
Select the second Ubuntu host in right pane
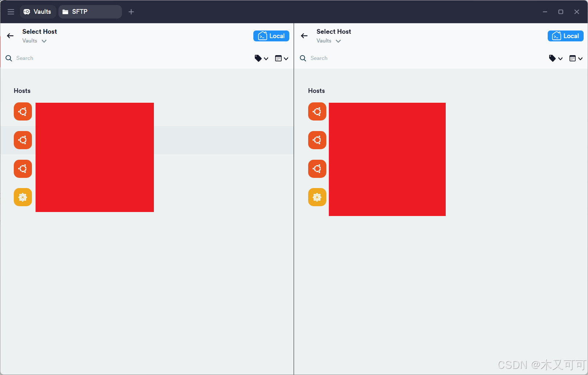(x=317, y=140)
